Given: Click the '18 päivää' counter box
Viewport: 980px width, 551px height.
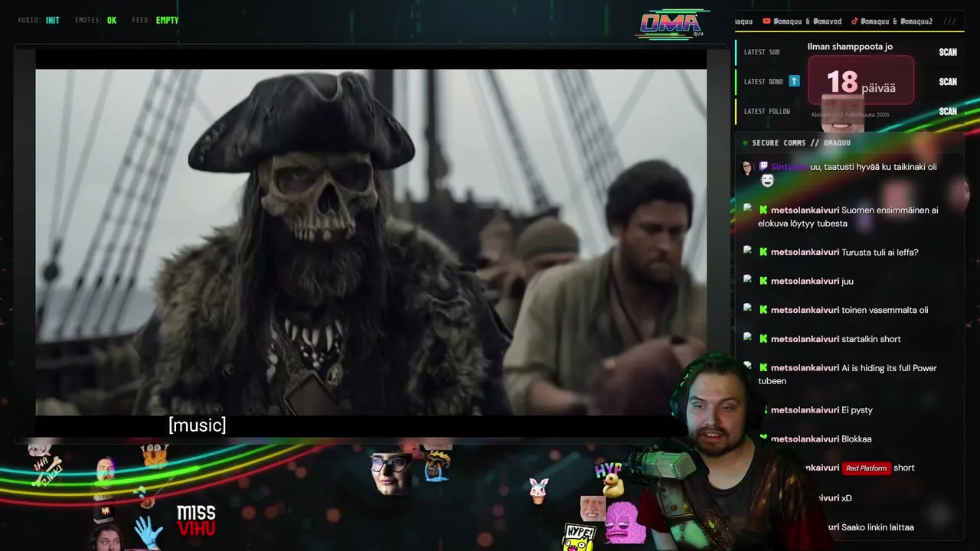Looking at the screenshot, I should [x=861, y=80].
